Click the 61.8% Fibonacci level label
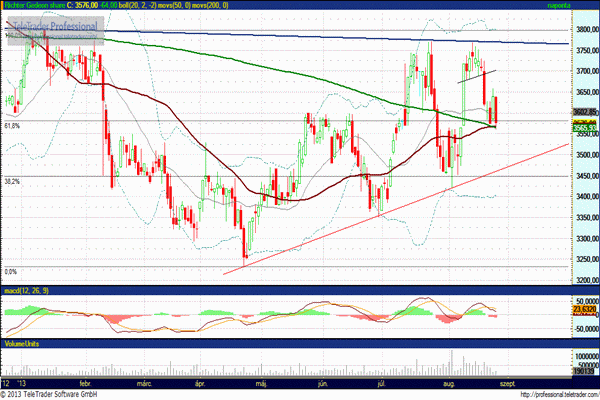 12,126
